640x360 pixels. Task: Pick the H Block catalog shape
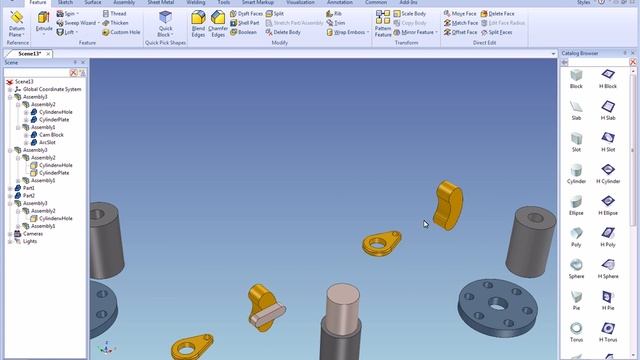point(608,79)
